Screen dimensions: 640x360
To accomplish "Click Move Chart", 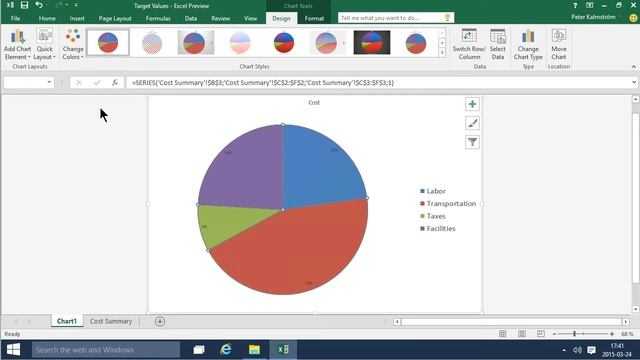I will coord(559,45).
